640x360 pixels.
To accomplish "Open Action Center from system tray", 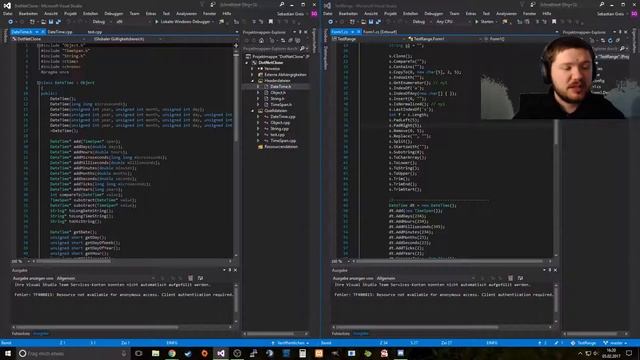I will pos(629,353).
